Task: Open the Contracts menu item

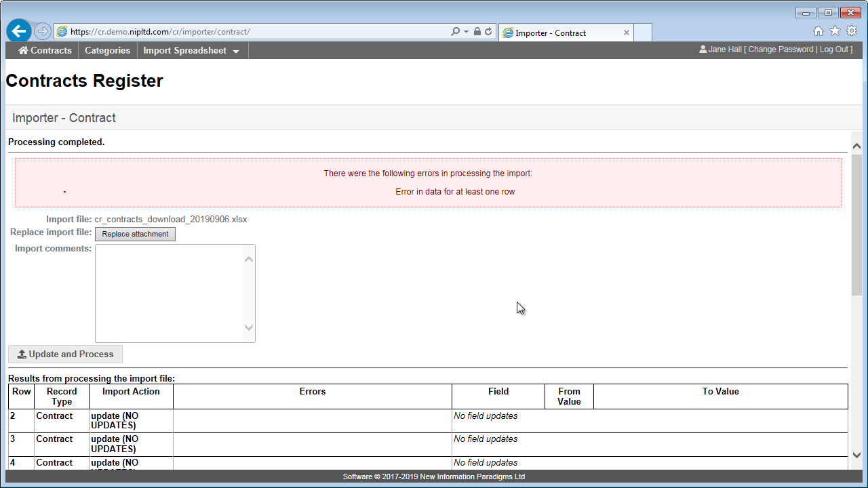Action: tap(45, 51)
